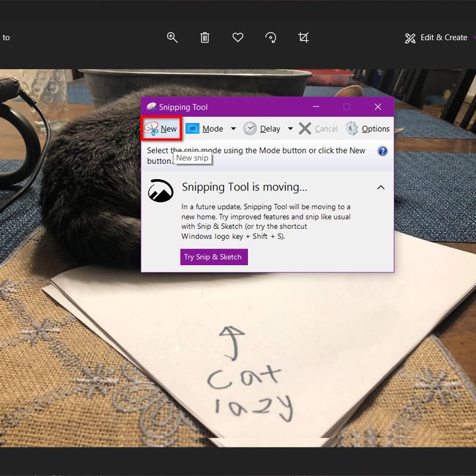
Task: Click the grayed-out Cancel button
Action: pyautogui.click(x=318, y=129)
